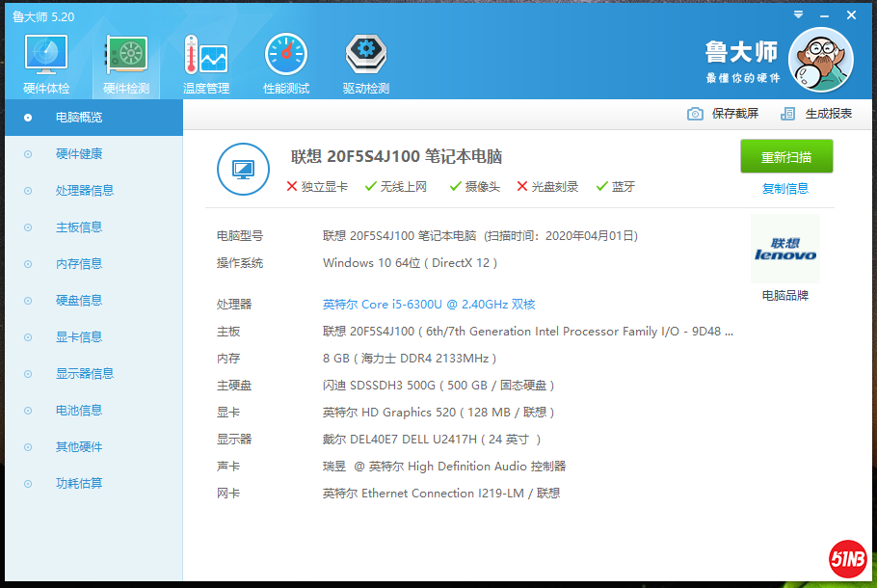Click the 生成报表 report icon
Viewport: 877px width, 588px height.
point(788,114)
